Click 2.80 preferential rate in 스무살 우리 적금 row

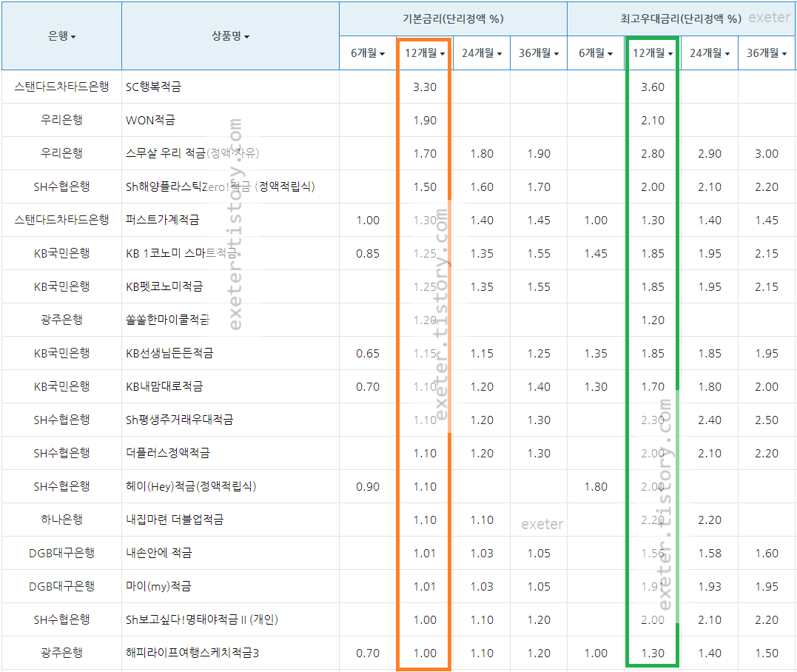coord(653,153)
